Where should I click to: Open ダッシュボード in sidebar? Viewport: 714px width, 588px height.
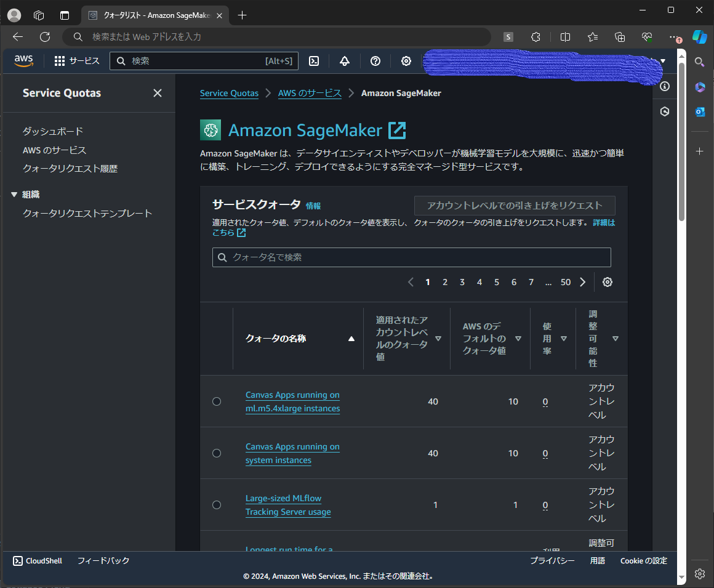coord(53,132)
